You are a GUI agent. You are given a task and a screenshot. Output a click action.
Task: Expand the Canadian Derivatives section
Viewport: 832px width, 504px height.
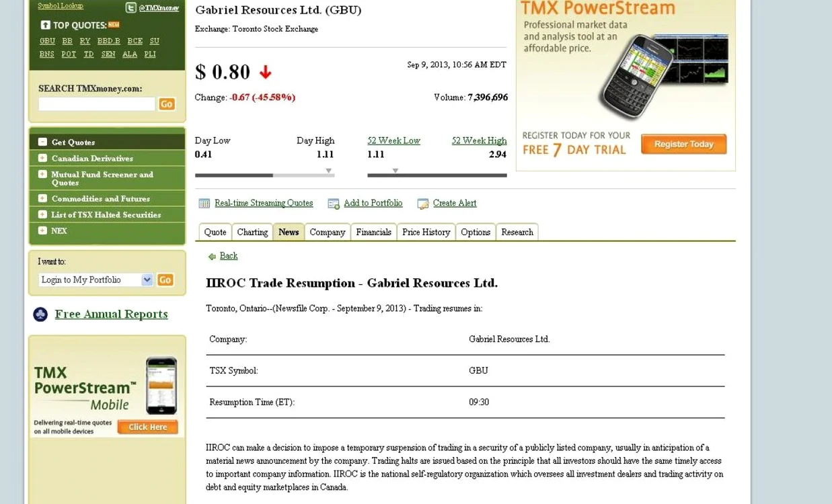click(42, 158)
